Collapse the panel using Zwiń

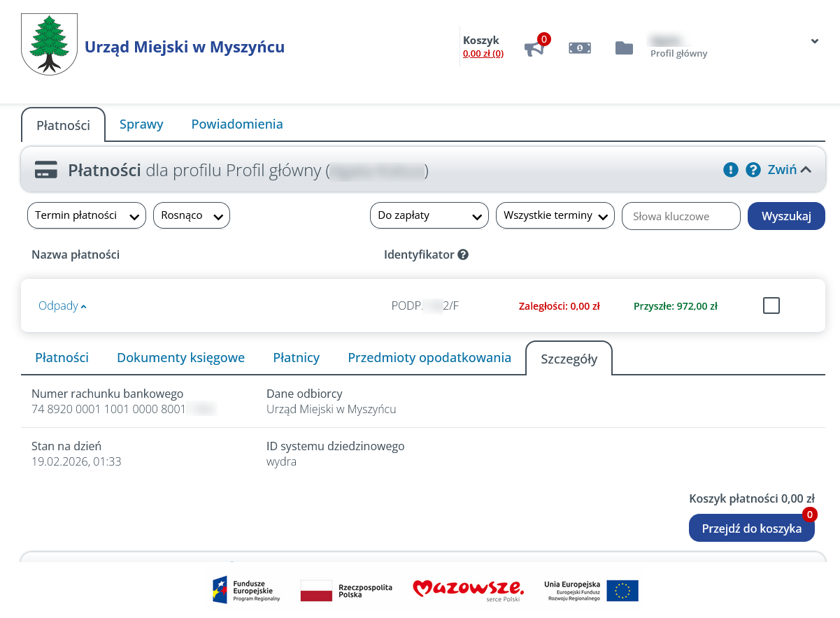[790, 170]
